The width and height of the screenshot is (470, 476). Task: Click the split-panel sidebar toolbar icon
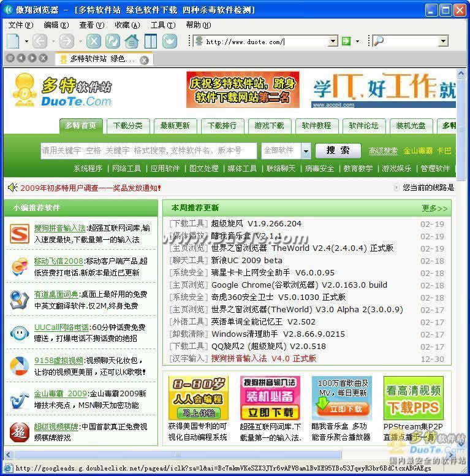pos(150,41)
